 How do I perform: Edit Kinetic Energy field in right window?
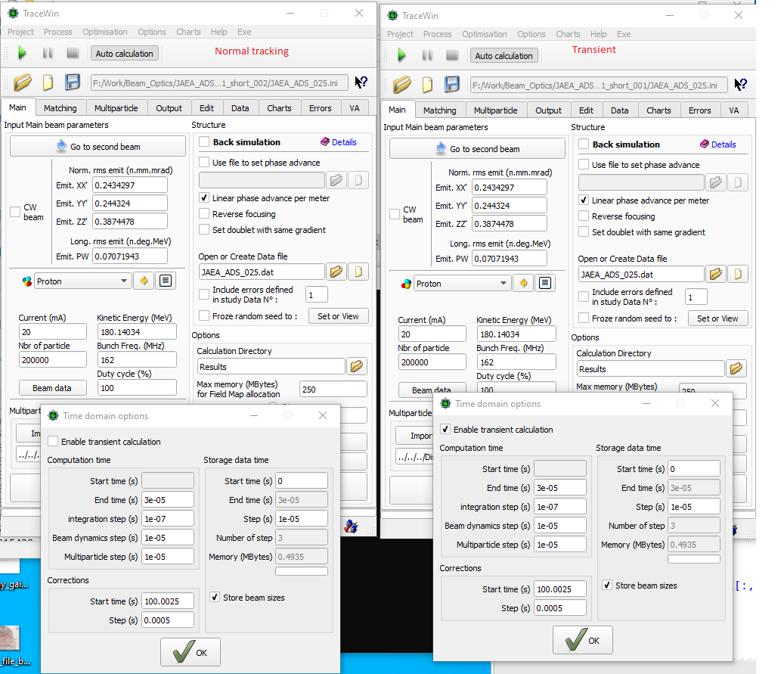(x=516, y=334)
